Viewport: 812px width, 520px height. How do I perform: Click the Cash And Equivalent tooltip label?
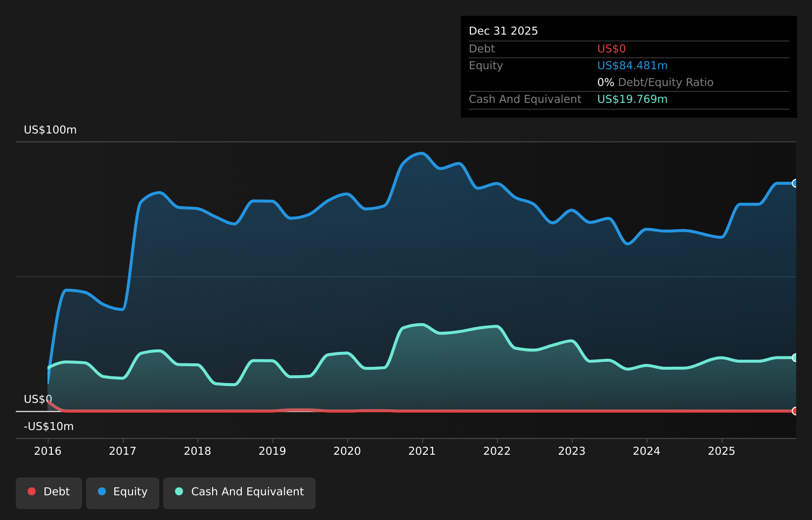[525, 99]
